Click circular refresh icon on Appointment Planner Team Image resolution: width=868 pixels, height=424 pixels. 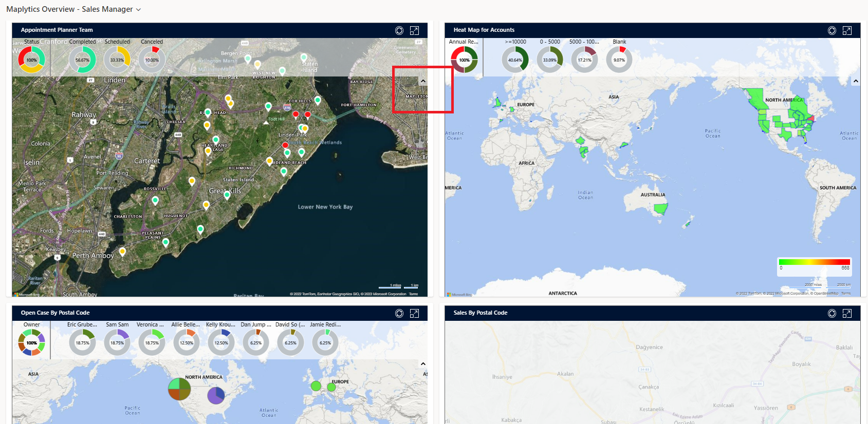[399, 31]
